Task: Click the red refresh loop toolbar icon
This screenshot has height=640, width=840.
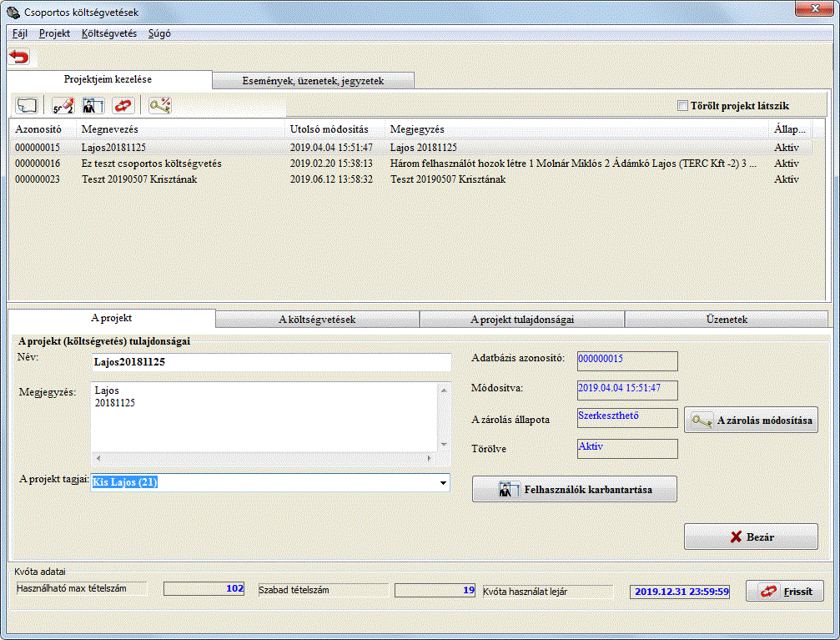Action: 123,106
